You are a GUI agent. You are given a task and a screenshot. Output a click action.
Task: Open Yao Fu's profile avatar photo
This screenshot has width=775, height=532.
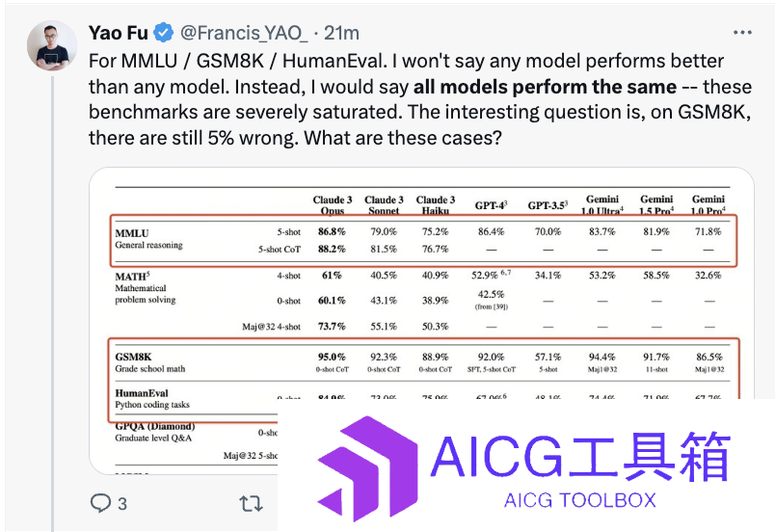click(x=52, y=45)
